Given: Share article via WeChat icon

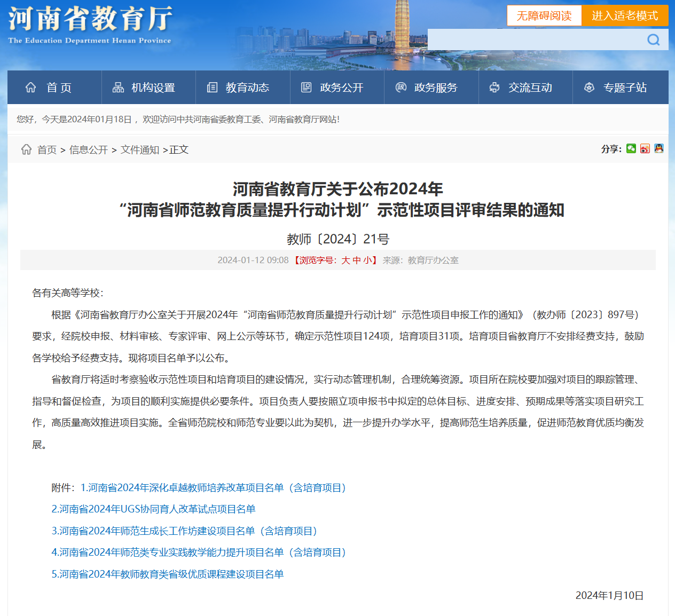Looking at the screenshot, I should [x=631, y=149].
